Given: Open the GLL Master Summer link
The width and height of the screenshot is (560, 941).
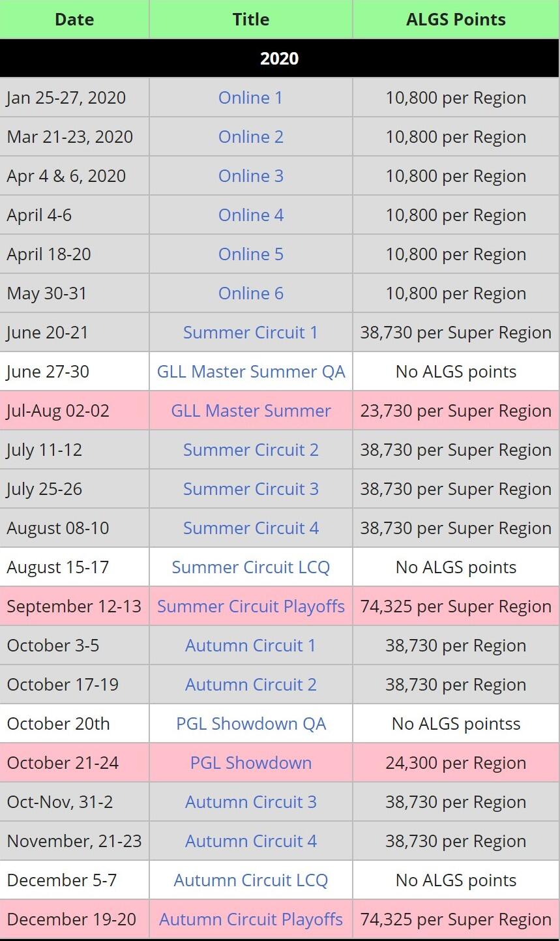Looking at the screenshot, I should pyautogui.click(x=250, y=411).
